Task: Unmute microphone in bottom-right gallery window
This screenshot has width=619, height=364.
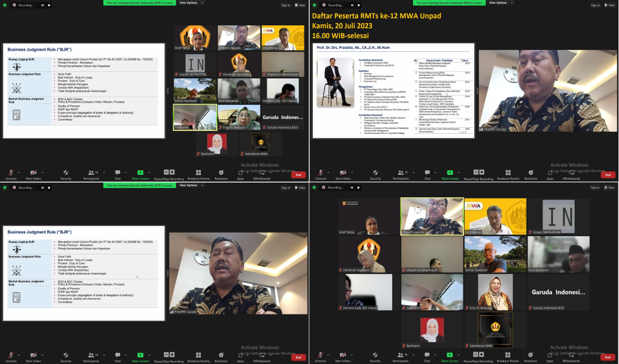Action: [320, 357]
